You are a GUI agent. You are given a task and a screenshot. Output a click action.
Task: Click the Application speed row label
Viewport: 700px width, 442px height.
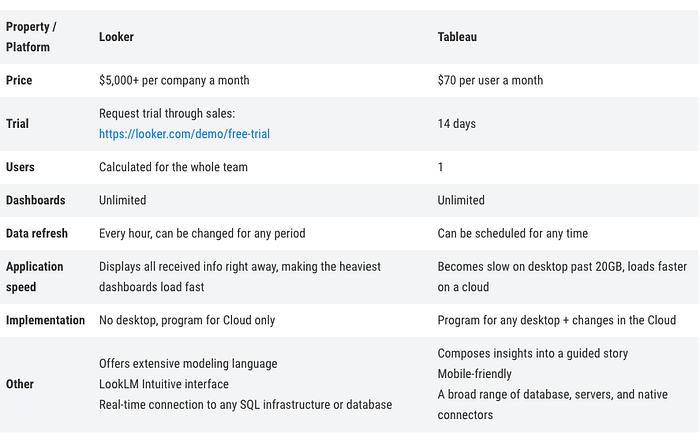tap(35, 277)
